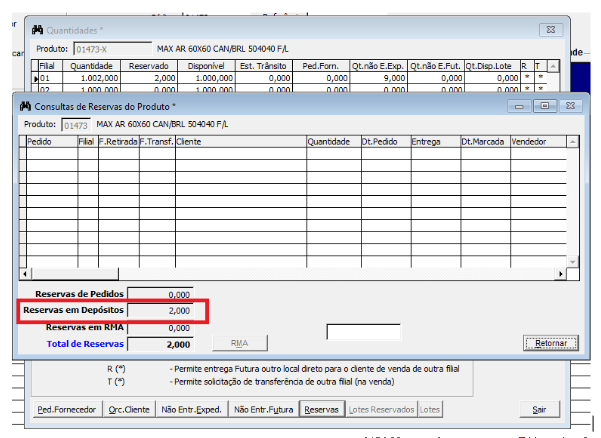The image size is (601, 438).
Task: Click reservations grid vertical scroll up arrow
Action: point(573,142)
